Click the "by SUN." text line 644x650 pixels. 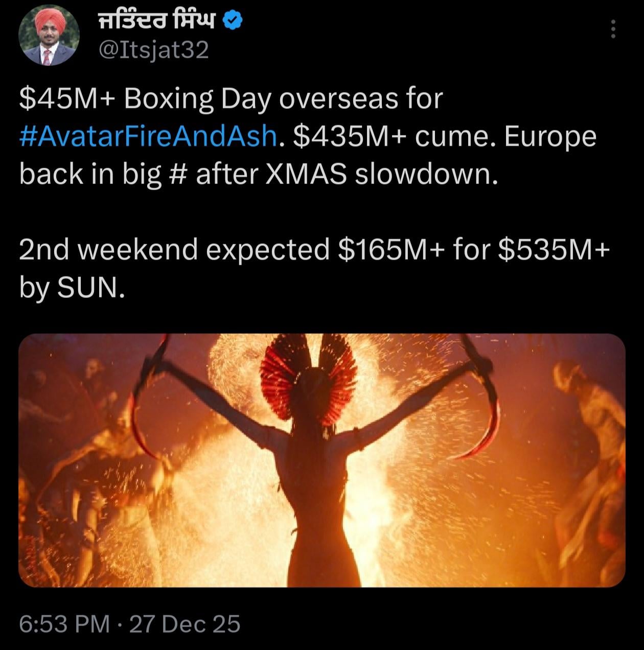[72, 288]
